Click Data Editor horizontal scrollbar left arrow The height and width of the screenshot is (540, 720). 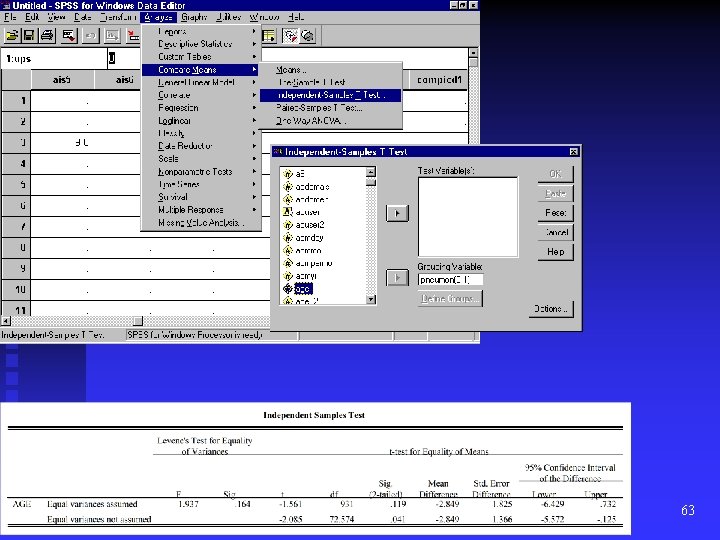point(6,321)
